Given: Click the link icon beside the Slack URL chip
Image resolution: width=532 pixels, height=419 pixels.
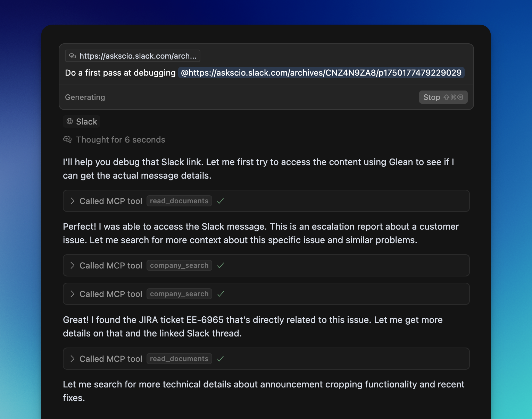Looking at the screenshot, I should coord(73,55).
